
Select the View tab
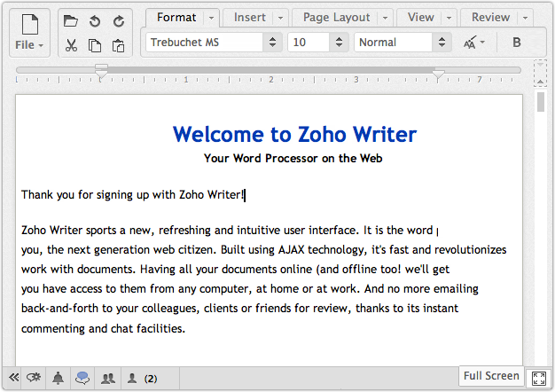point(420,17)
